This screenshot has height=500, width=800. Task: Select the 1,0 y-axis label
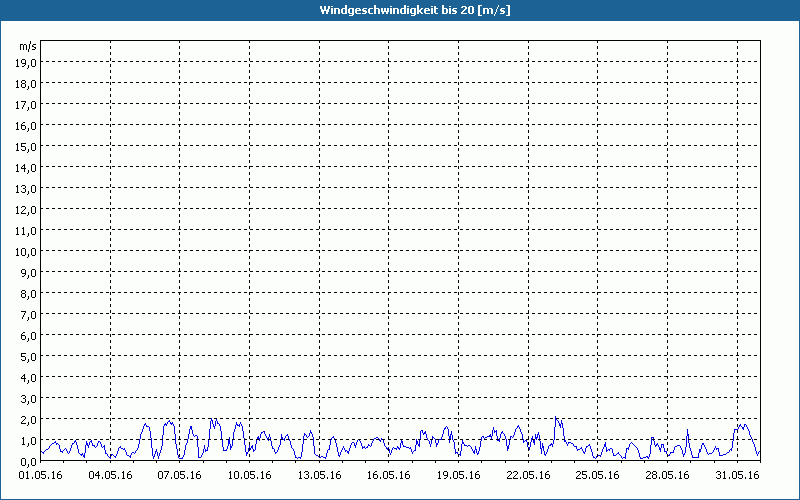tap(29, 441)
